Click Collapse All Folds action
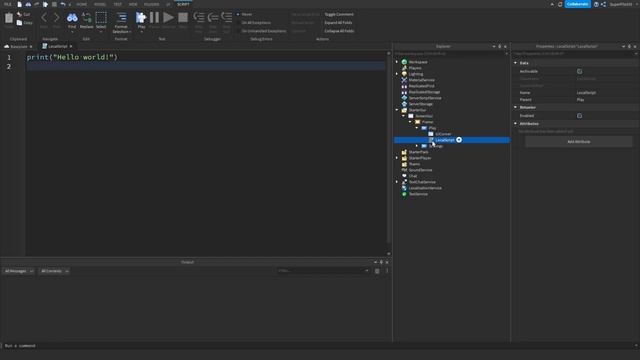640x360 pixels. click(x=339, y=31)
